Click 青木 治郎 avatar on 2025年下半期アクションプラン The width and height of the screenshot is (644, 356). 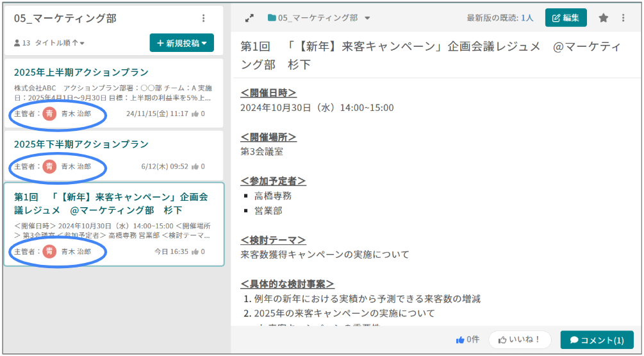[x=49, y=166]
